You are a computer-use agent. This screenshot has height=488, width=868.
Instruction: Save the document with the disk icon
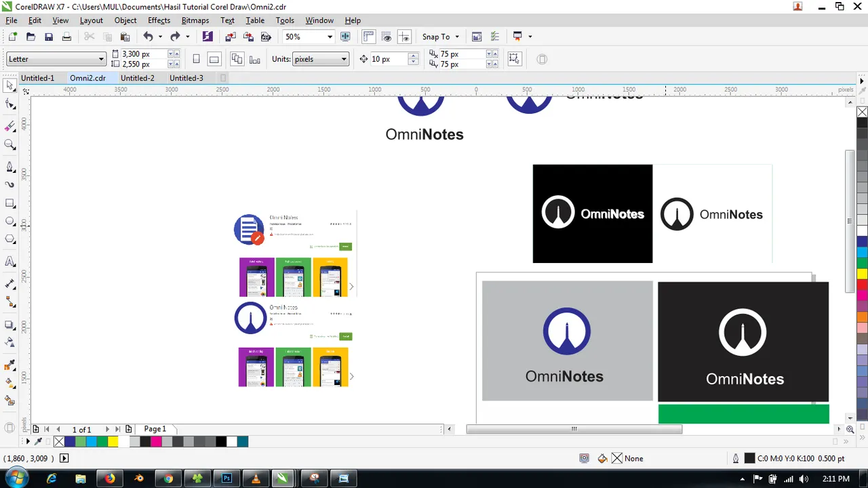48,37
